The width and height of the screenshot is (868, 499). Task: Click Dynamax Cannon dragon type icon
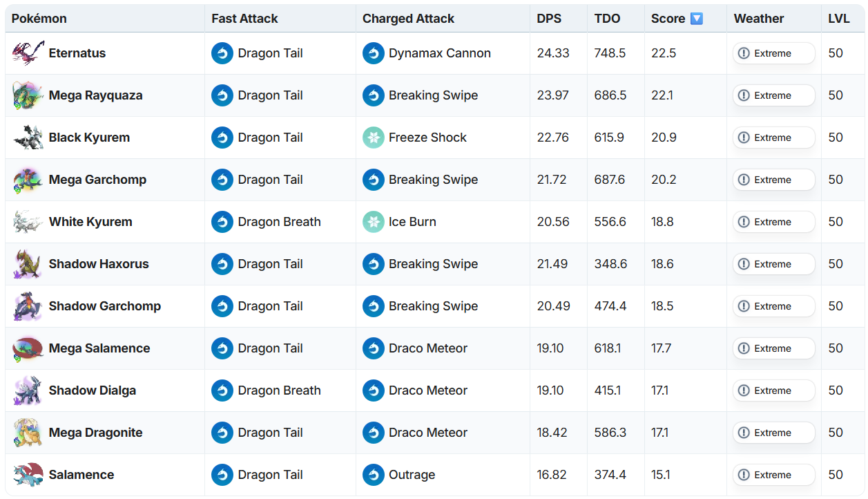374,53
